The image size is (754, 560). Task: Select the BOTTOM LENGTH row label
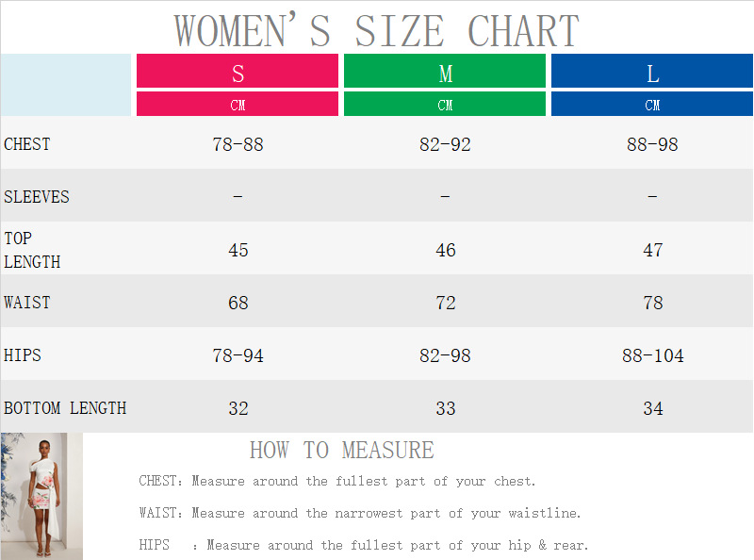(x=65, y=408)
